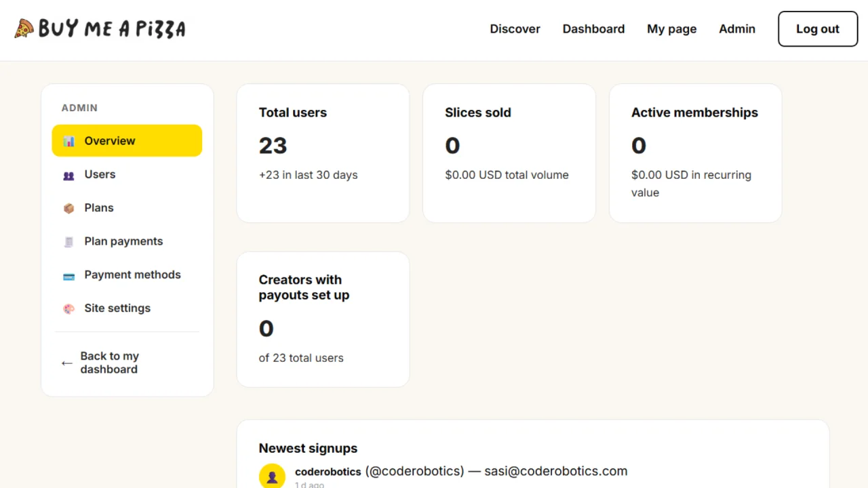This screenshot has width=868, height=488.
Task: Go to Dashboard in top navigation
Action: point(593,28)
